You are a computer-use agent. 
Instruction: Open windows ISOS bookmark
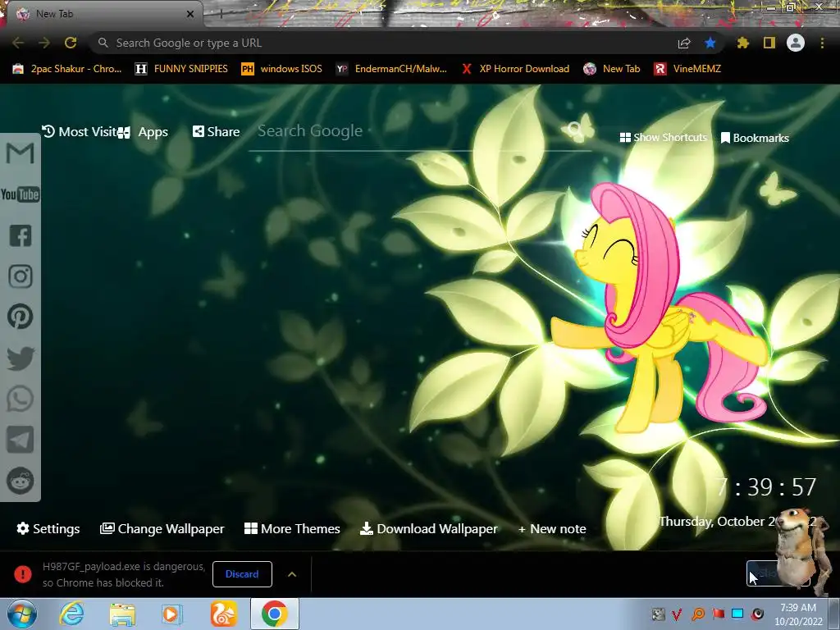(282, 69)
